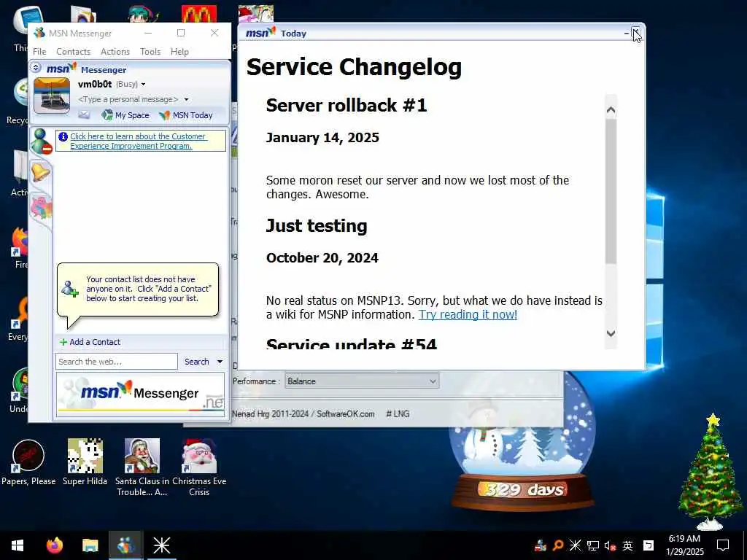Click the MSN Messenger tray icon
The image size is (747, 560).
pyautogui.click(x=541, y=545)
